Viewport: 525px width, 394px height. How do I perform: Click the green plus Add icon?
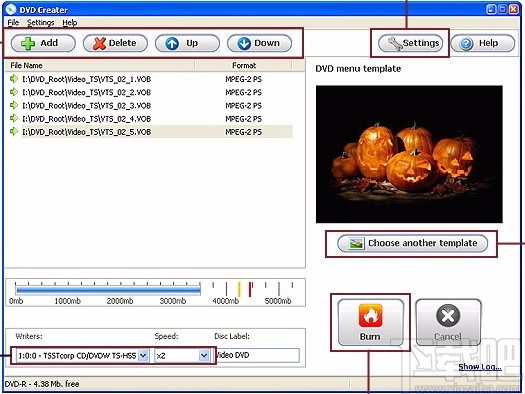pyautogui.click(x=28, y=44)
